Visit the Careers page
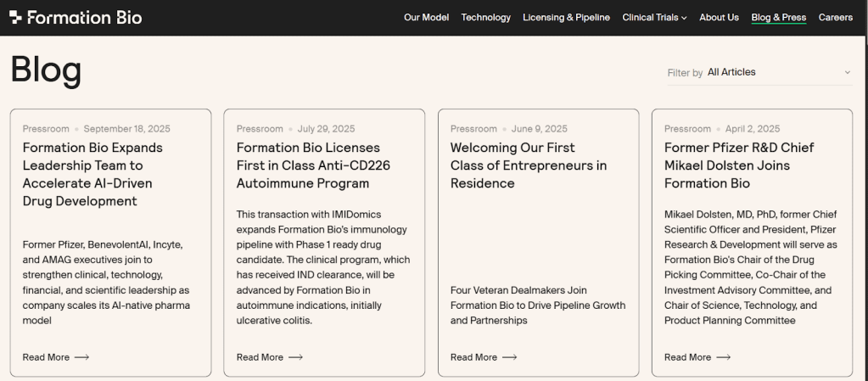This screenshot has width=868, height=381. pyautogui.click(x=836, y=17)
